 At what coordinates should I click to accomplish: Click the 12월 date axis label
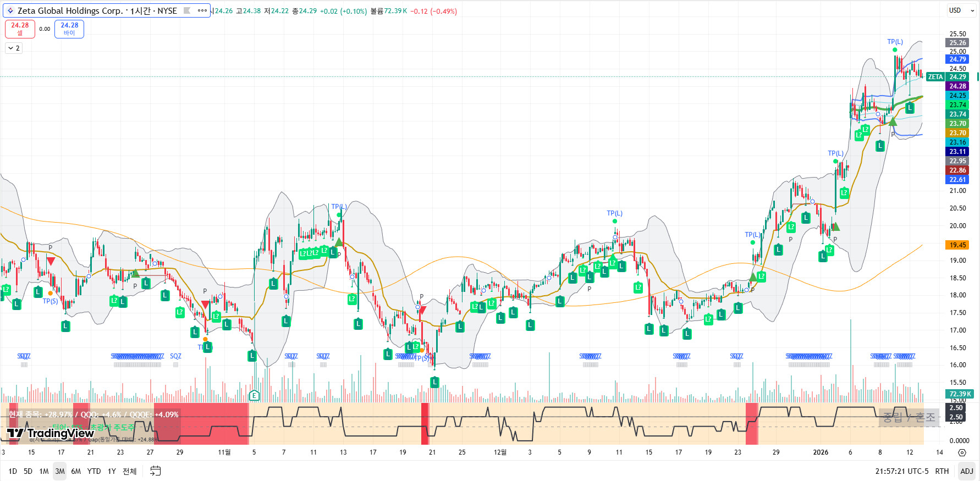point(500,452)
